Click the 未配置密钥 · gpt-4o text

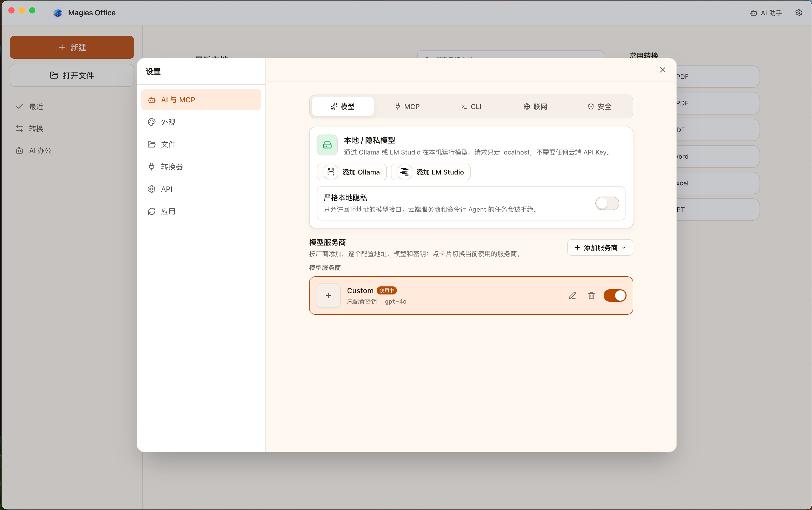tap(377, 301)
